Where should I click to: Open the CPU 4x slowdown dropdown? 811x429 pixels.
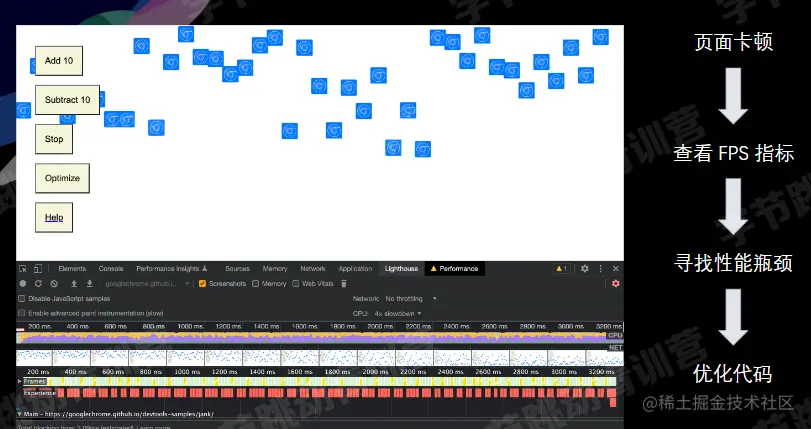(x=398, y=313)
